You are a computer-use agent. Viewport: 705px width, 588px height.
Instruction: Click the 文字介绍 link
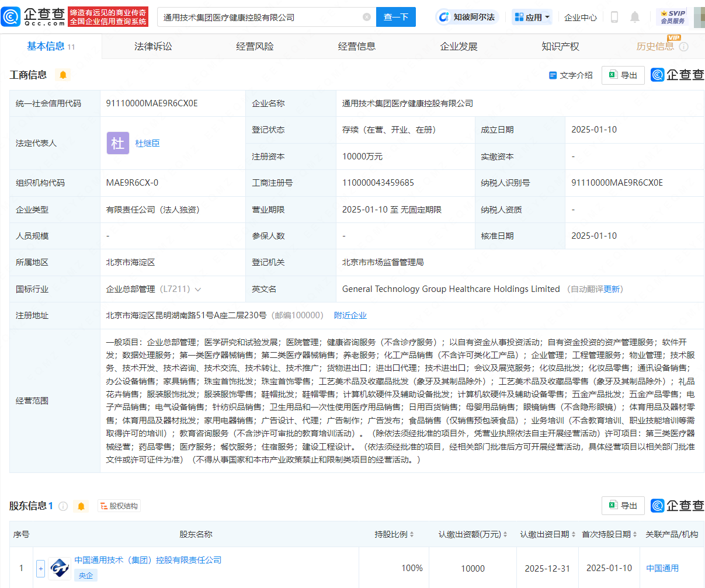(x=571, y=75)
